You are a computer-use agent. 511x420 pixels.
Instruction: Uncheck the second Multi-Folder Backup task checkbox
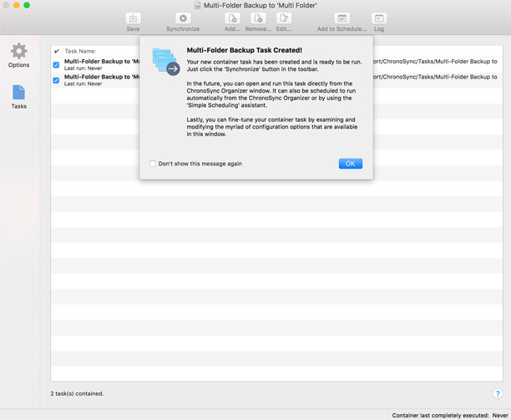click(x=56, y=80)
